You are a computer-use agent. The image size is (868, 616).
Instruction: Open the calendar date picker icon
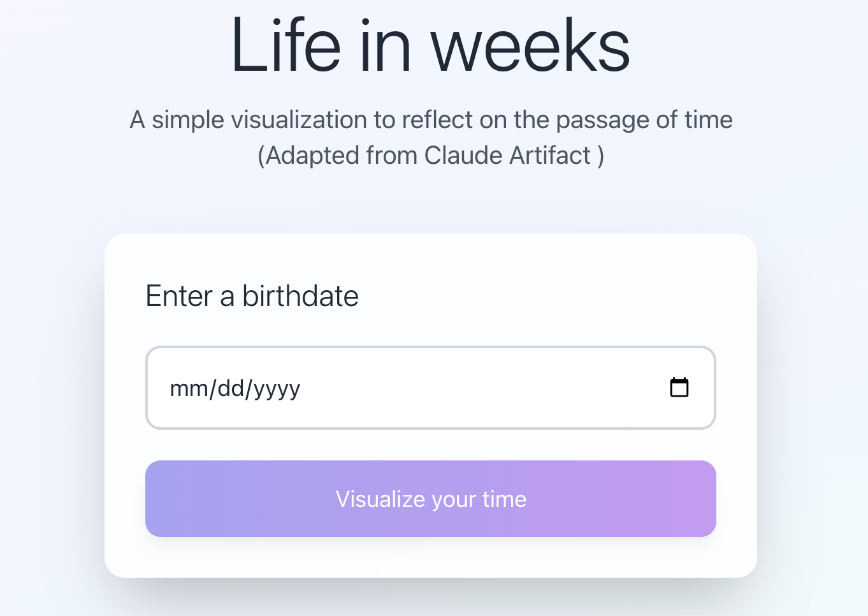coord(679,387)
